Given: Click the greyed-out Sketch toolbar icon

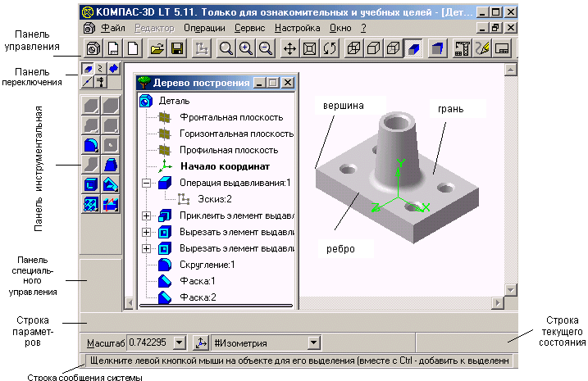Looking at the screenshot, I should (202, 48).
